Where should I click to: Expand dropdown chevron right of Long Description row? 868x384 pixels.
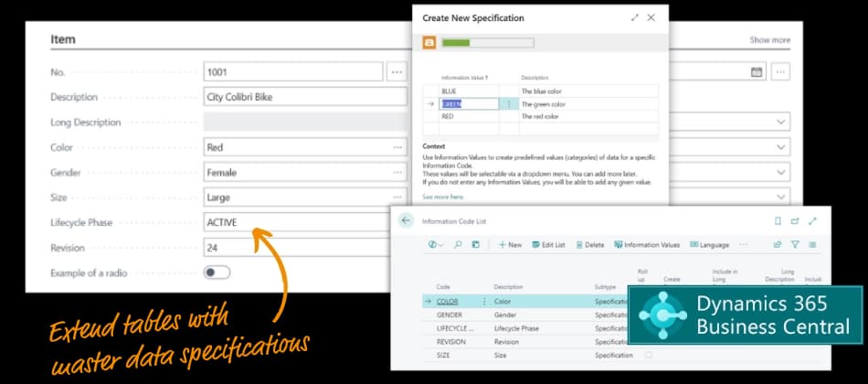click(x=780, y=122)
